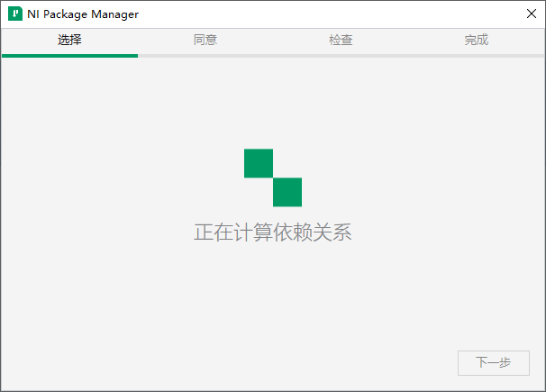The image size is (546, 392).
Task: Click the 正在计算依赖关系 status text
Action: click(x=272, y=232)
